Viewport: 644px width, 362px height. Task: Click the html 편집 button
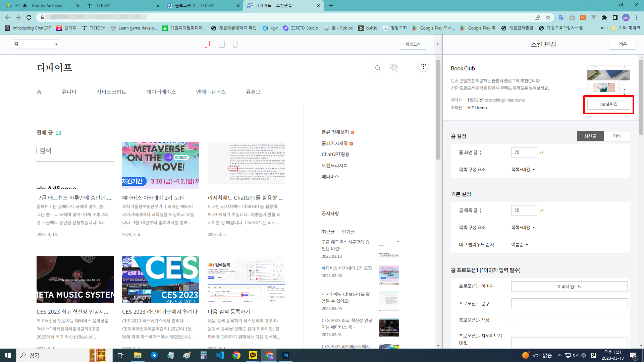609,105
